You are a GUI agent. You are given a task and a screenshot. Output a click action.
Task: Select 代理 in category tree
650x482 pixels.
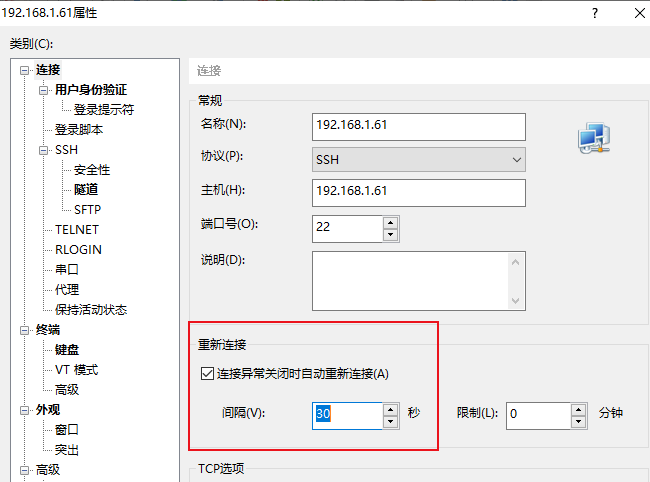pos(67,289)
